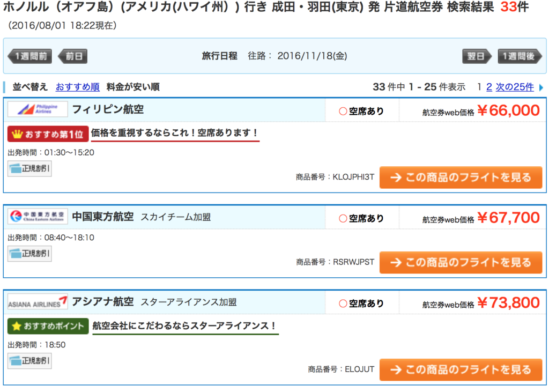Viewport: 549px width, 392px height.
Task: Click the blue next-page arrow icon
Action: tap(541, 87)
